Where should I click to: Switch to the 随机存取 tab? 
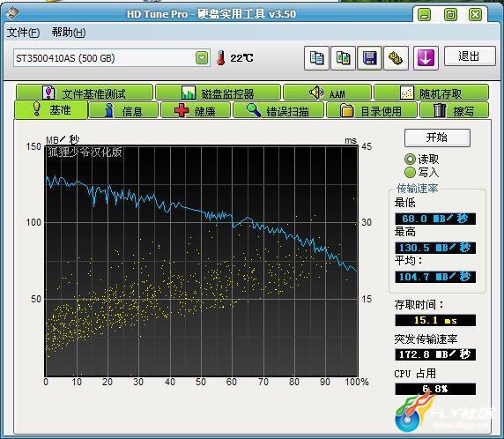coord(431,93)
